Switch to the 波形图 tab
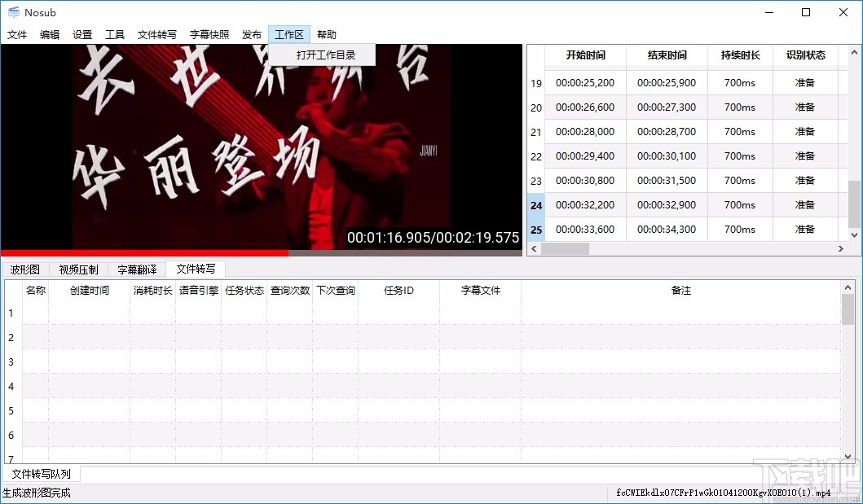The image size is (863, 504). (25, 270)
